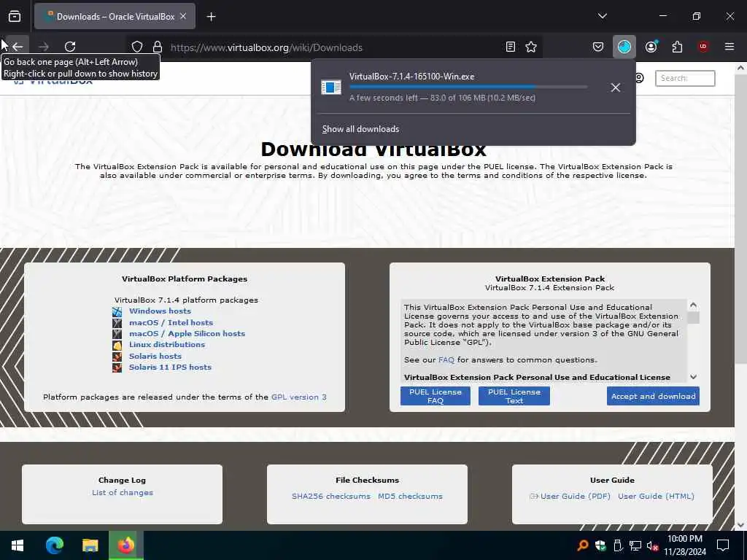Open notification center icon
Screen dimensions: 747x560
pos(723,545)
